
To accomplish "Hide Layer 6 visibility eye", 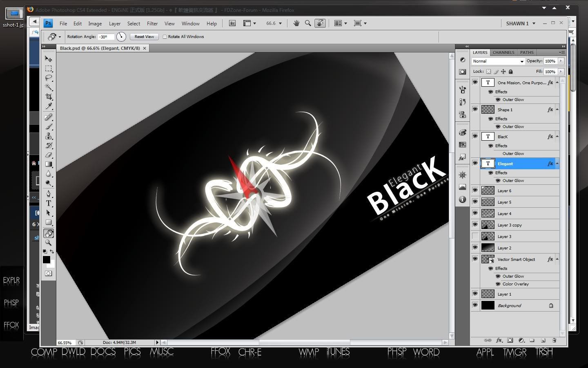I will pyautogui.click(x=475, y=190).
